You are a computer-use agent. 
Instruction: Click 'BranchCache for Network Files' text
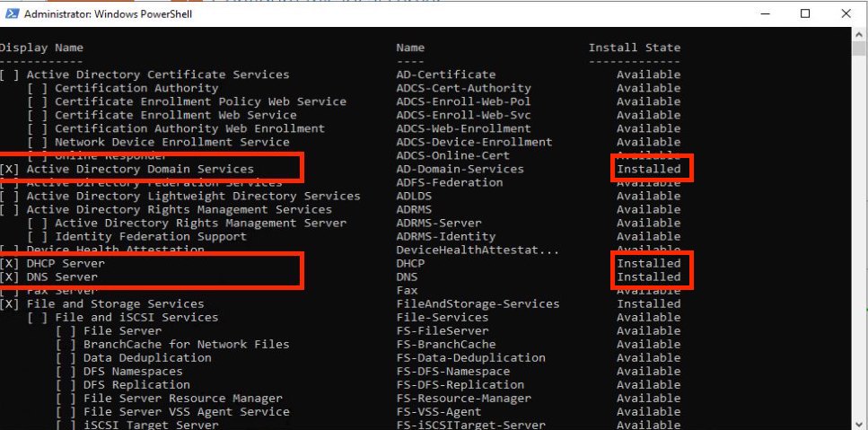pyautogui.click(x=187, y=344)
